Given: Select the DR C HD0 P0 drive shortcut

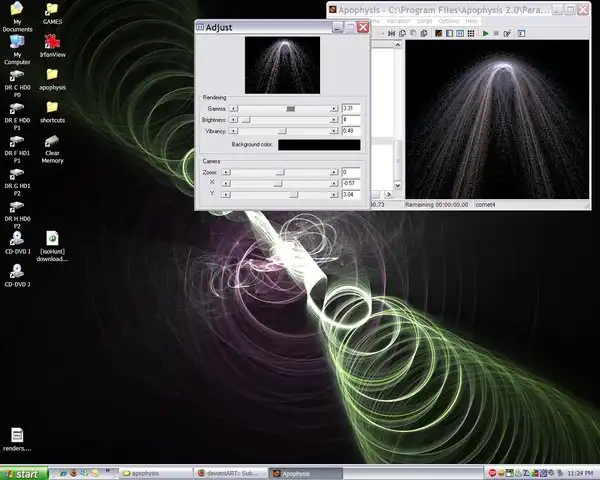Looking at the screenshot, I should point(17,75).
